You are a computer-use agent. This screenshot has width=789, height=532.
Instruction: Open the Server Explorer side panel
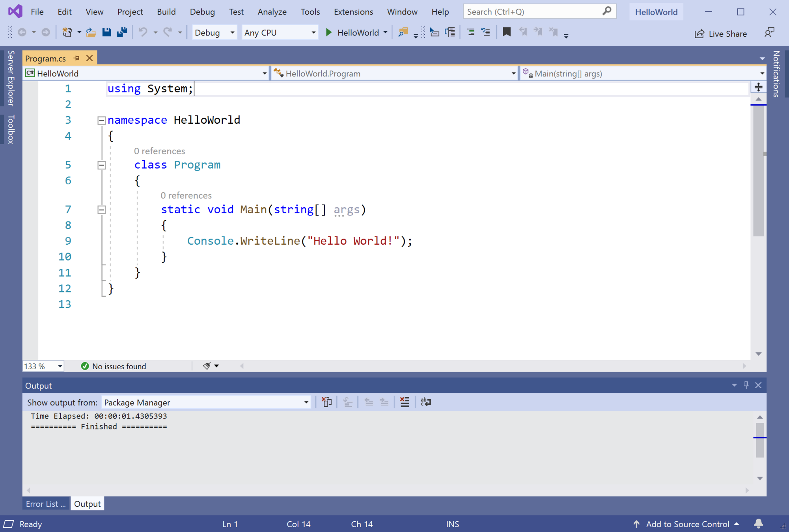point(11,78)
